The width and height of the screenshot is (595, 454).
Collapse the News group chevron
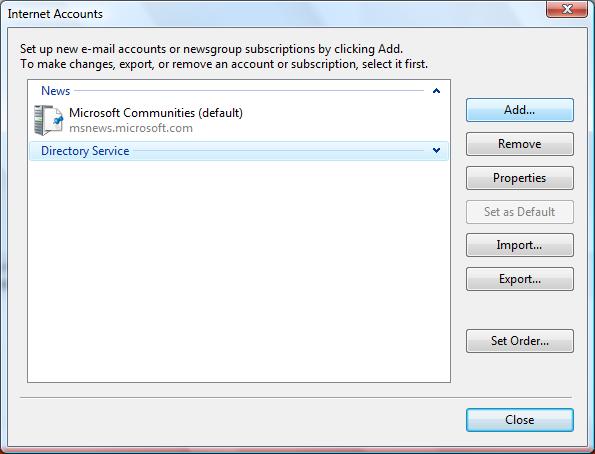[x=436, y=91]
